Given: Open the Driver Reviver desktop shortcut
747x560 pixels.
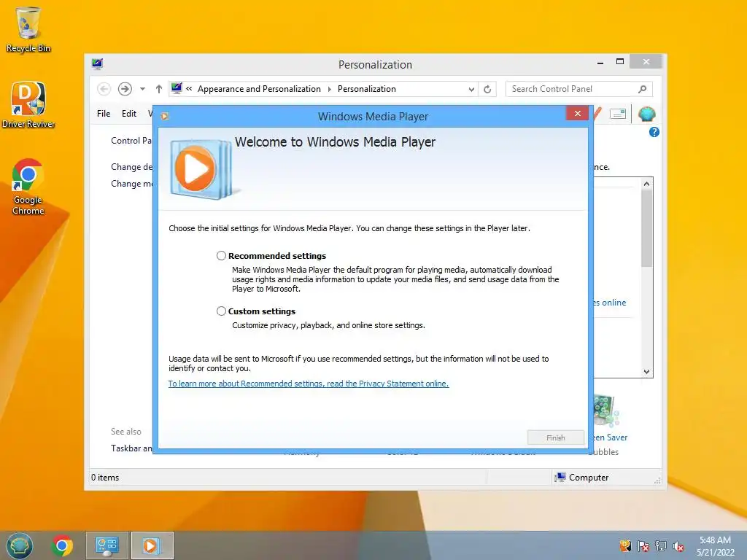Looking at the screenshot, I should click(x=28, y=105).
